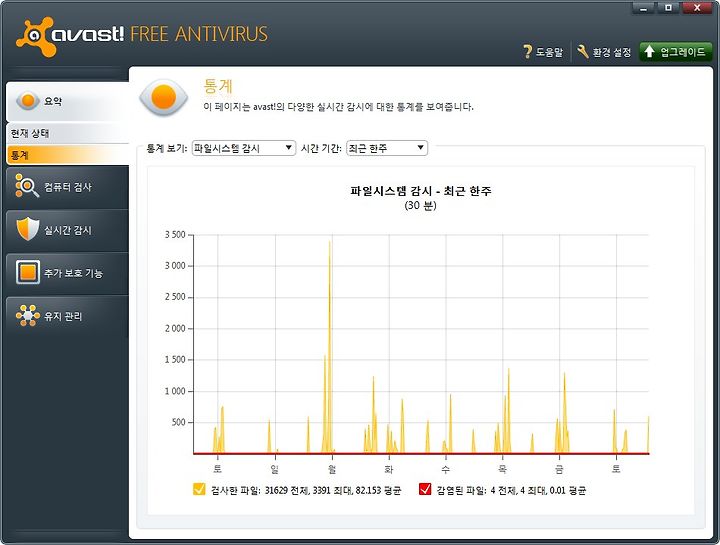Open settings via the wrench icon
720x545 pixels.
point(583,51)
